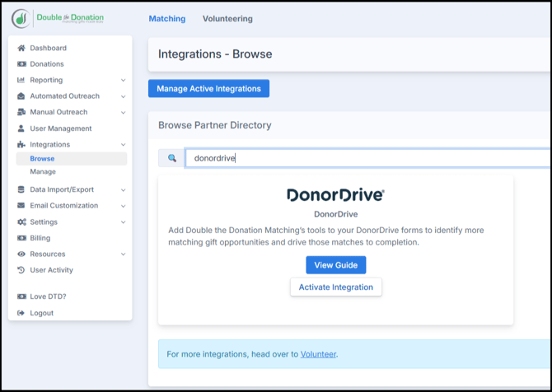Click the Activate Integration button

click(335, 287)
